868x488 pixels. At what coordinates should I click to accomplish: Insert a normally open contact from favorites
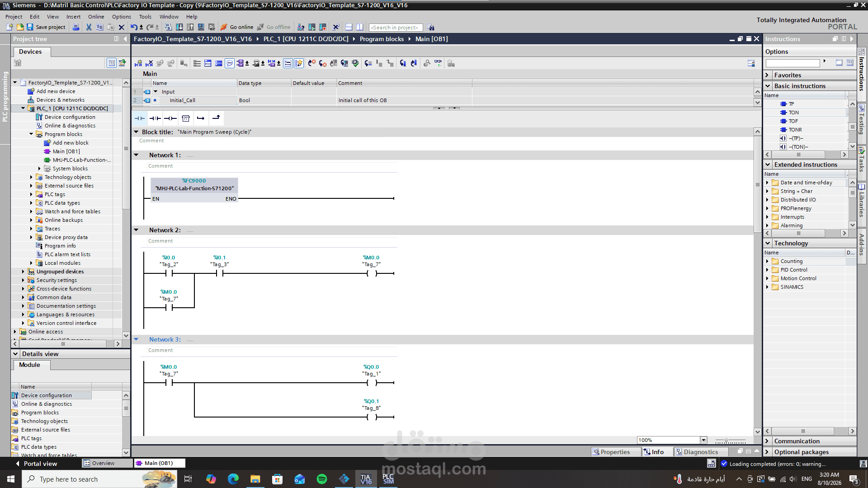tap(140, 118)
